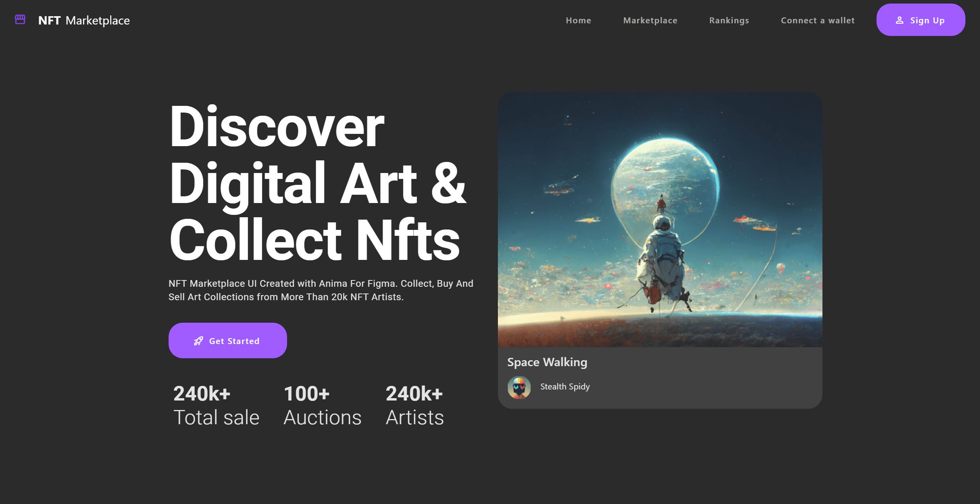Click the user icon in Sign Up
980x504 pixels.
tap(899, 20)
